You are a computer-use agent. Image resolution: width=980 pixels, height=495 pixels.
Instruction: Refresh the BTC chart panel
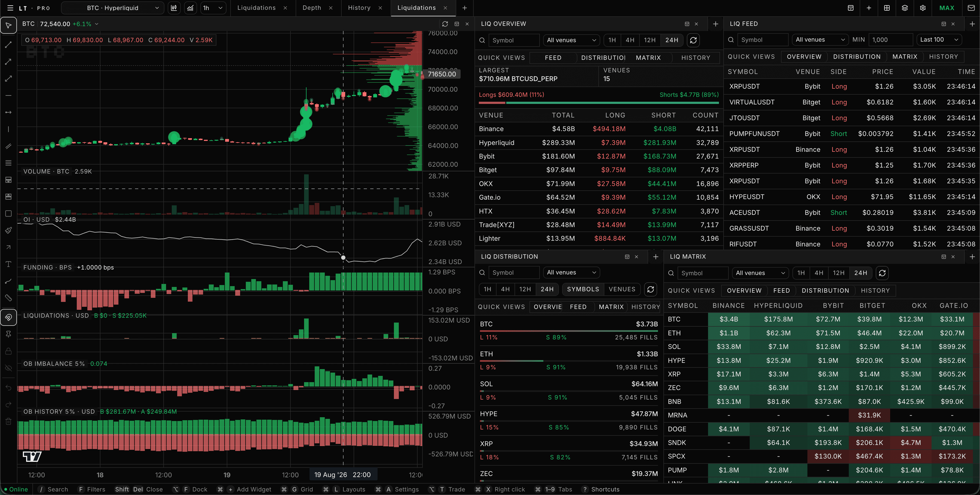(445, 24)
